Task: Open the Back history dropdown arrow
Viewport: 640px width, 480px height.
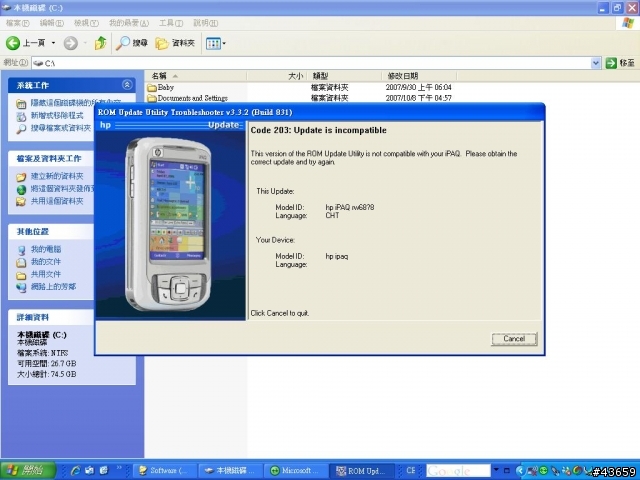Action: pos(53,43)
